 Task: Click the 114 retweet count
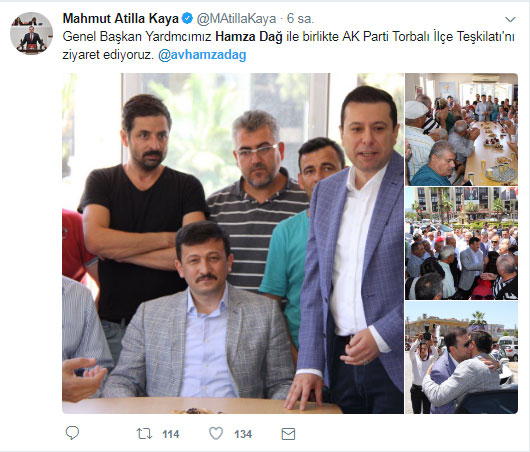pyautogui.click(x=171, y=434)
